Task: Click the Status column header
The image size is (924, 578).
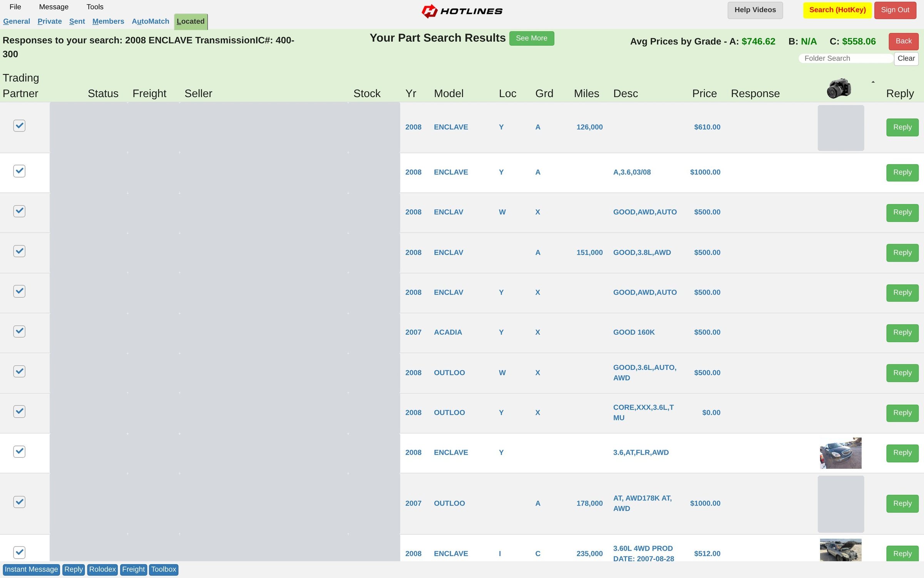Action: click(103, 94)
